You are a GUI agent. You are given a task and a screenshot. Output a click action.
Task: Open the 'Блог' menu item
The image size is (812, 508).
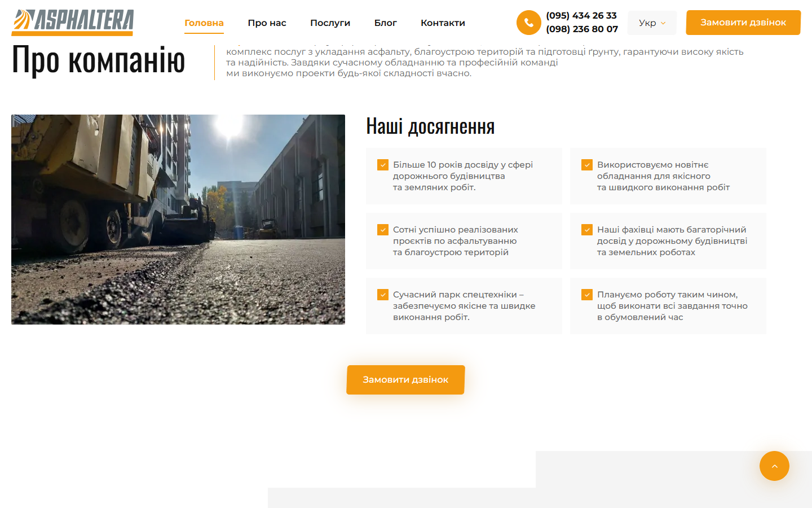386,23
